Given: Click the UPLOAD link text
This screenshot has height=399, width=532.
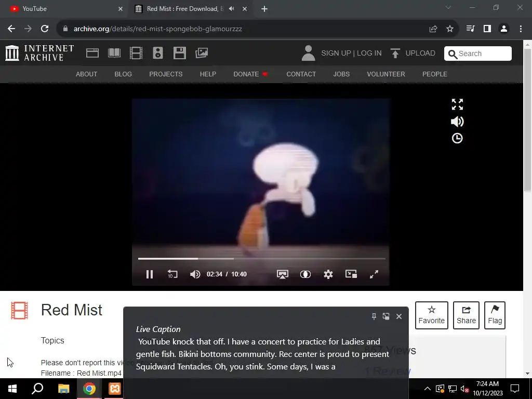Looking at the screenshot, I should point(420,54).
